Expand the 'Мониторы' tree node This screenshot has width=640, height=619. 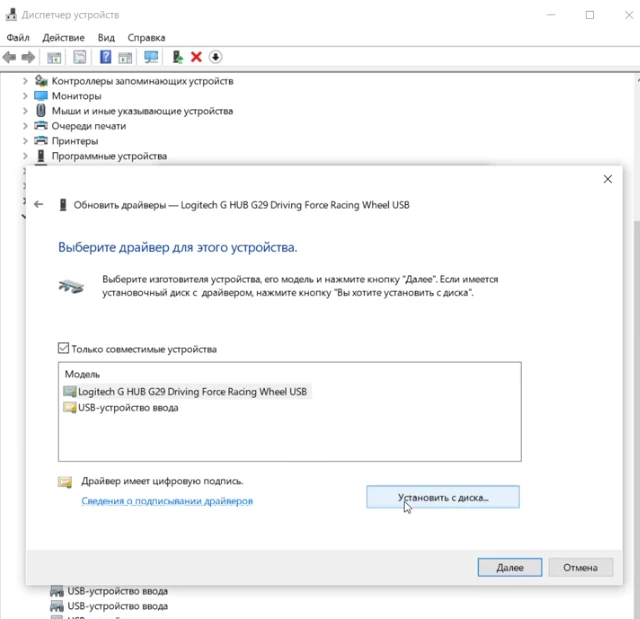[25, 96]
